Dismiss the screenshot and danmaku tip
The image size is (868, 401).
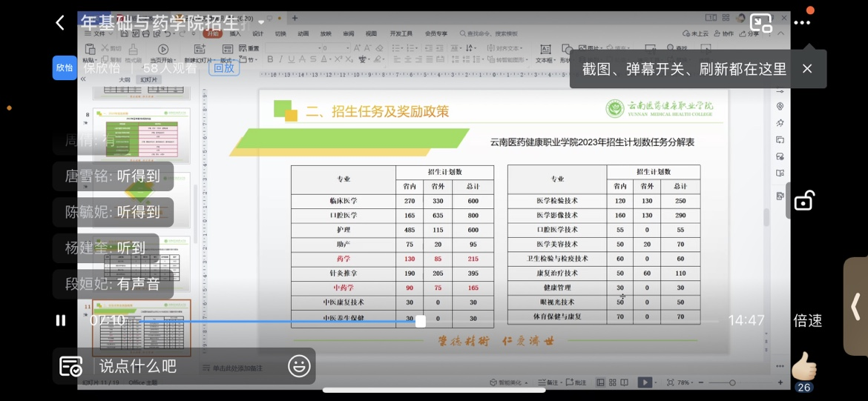coord(807,69)
